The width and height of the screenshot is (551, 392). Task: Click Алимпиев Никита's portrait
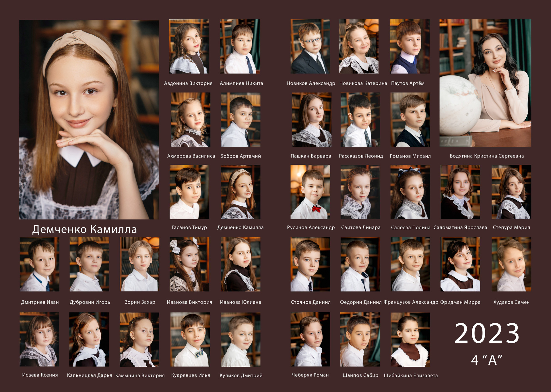click(x=240, y=46)
